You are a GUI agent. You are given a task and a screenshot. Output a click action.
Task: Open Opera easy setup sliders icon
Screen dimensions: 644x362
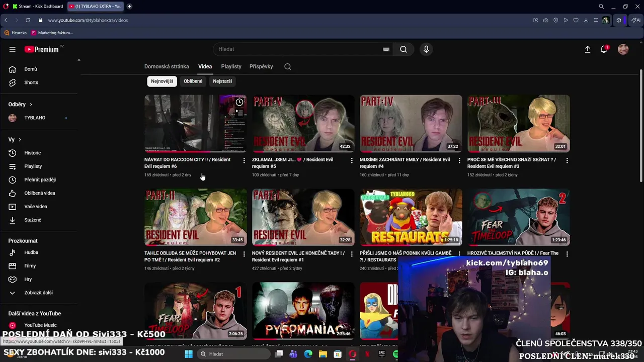click(596, 20)
